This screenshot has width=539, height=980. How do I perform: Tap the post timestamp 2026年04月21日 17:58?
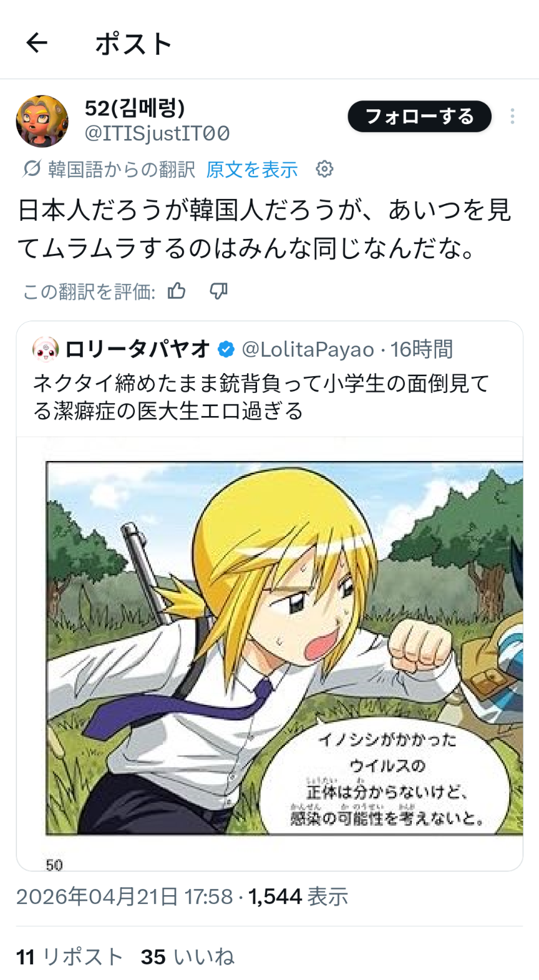click(124, 897)
